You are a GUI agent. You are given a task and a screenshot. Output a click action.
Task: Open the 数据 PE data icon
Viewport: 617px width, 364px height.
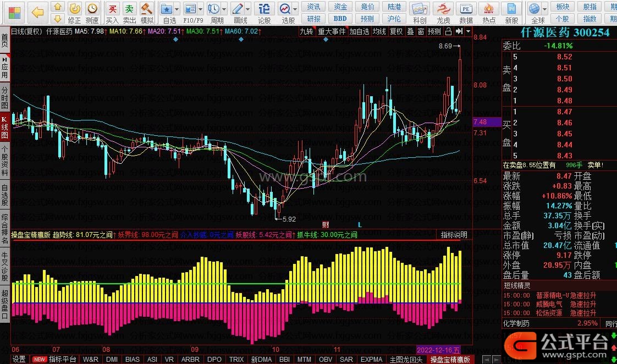pyautogui.click(x=466, y=13)
